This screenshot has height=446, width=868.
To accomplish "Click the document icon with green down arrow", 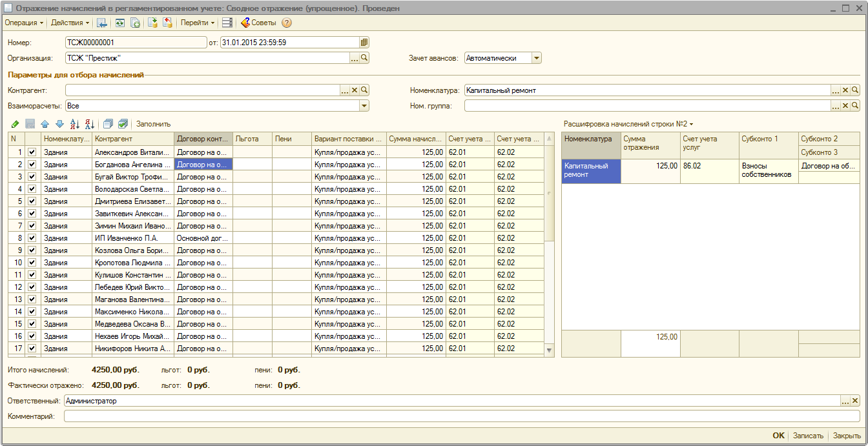I will tap(152, 23).
